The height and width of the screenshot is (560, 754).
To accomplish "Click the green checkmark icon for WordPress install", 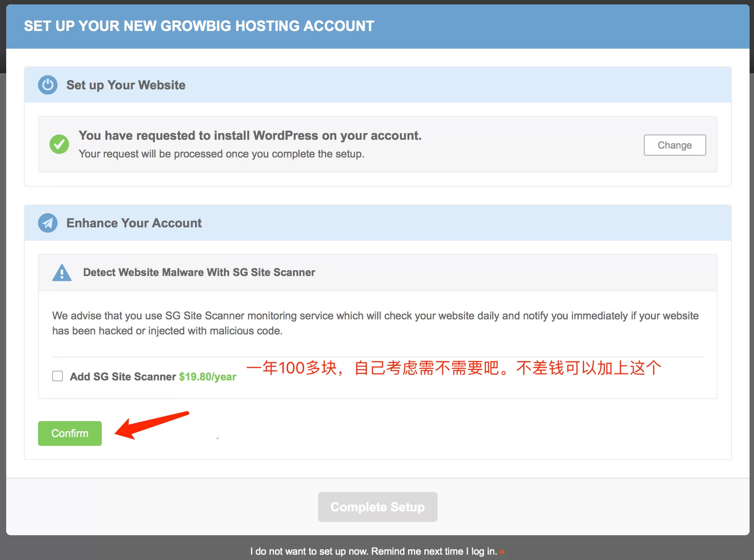I will 59,144.
